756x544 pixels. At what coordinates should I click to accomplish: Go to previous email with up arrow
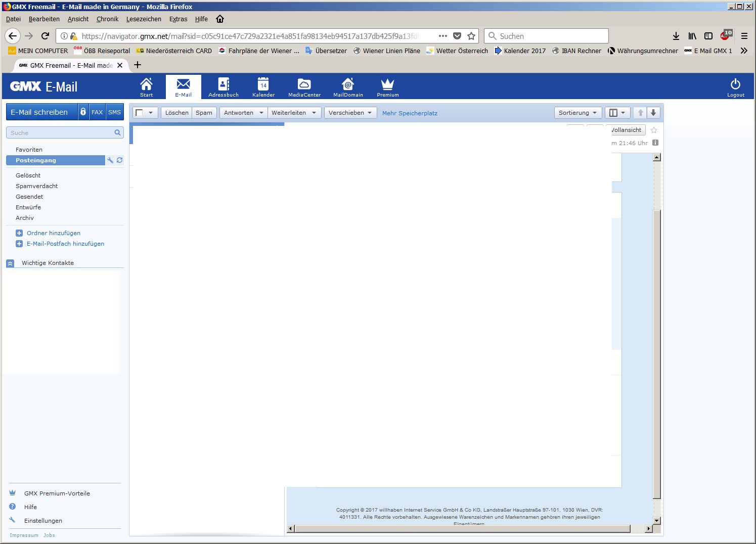(x=640, y=113)
